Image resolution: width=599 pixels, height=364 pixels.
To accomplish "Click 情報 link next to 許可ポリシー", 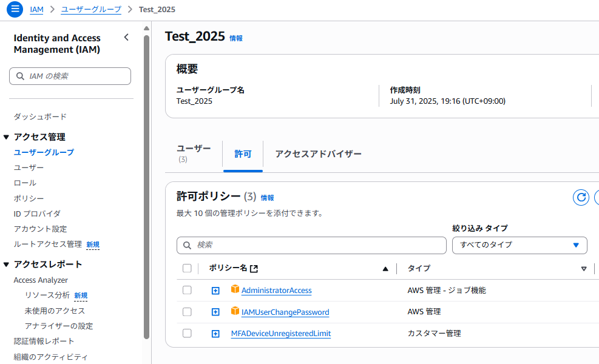I will (x=267, y=198).
